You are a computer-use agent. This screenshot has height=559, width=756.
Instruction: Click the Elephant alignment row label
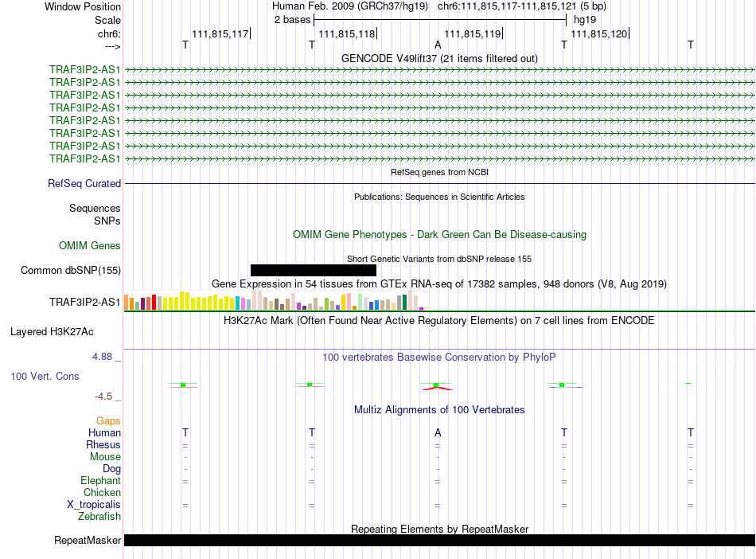click(x=101, y=480)
